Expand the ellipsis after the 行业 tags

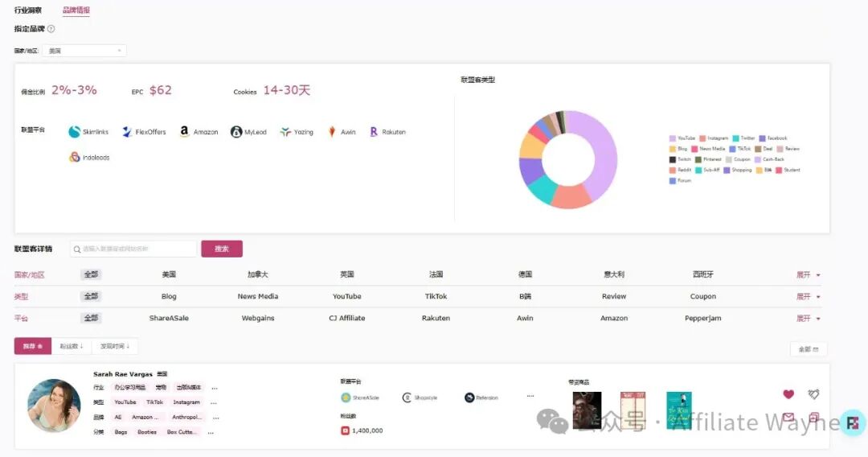coord(215,388)
